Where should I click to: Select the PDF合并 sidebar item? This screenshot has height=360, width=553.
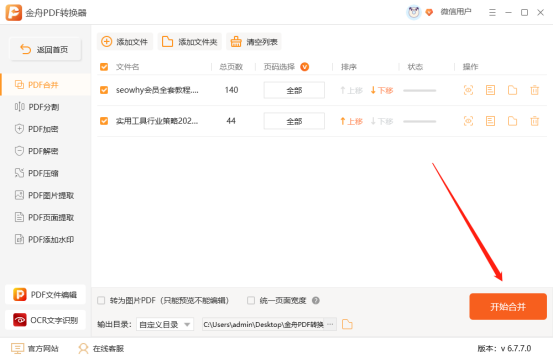click(45, 85)
